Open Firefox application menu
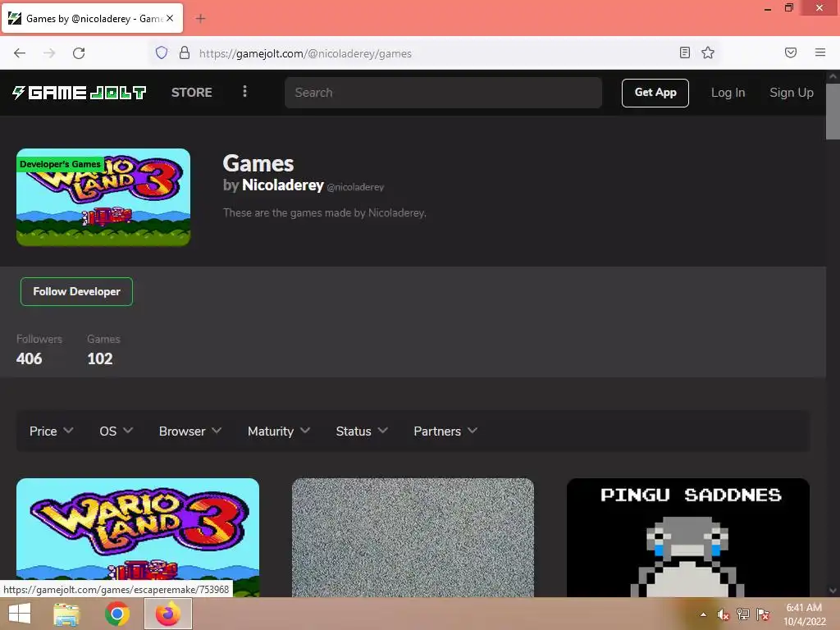This screenshot has width=840, height=630. pos(819,52)
